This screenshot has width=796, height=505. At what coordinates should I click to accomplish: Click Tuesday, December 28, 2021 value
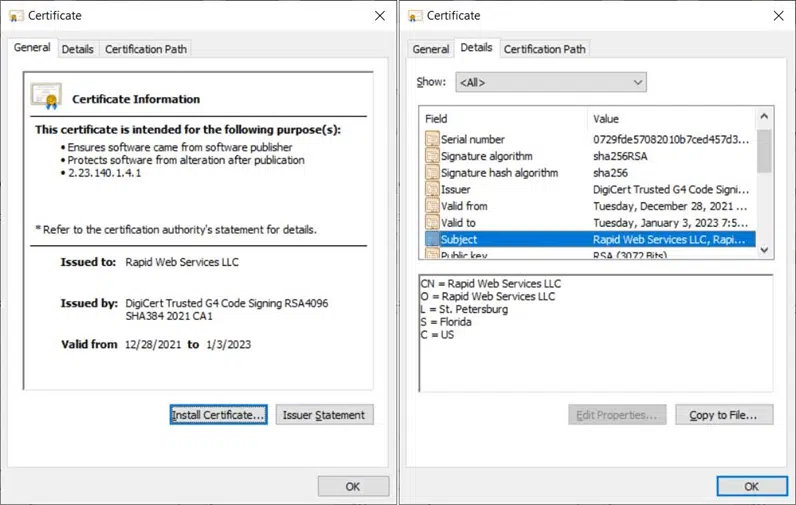coord(670,206)
